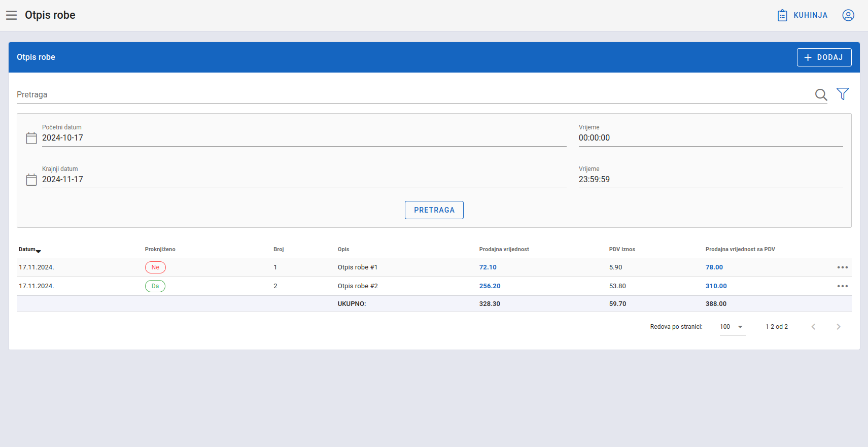Sort by Opis column header
The width and height of the screenshot is (868, 447).
(343, 250)
